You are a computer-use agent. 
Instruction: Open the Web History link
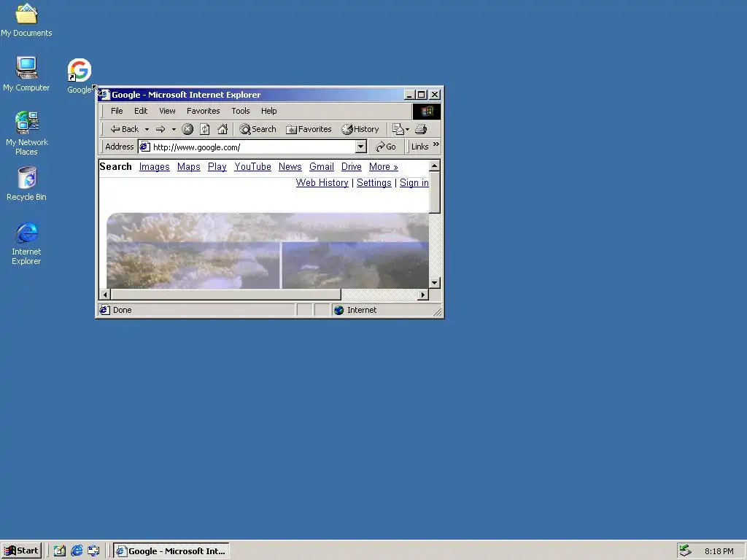[x=322, y=183]
